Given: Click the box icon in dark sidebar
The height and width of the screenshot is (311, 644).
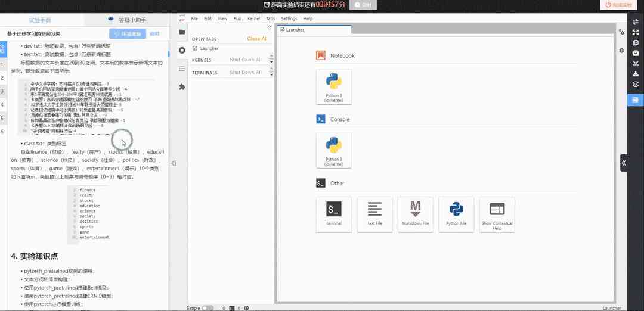Looking at the screenshot, I should (636, 53).
